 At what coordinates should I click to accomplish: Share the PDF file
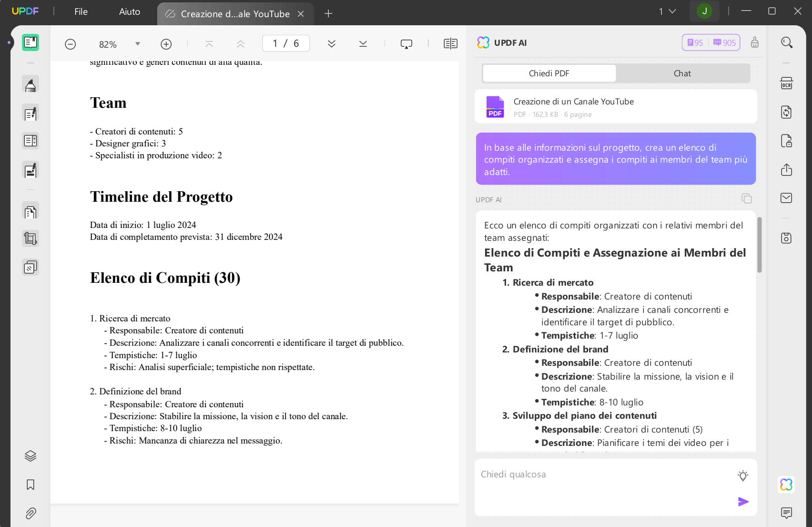point(787,169)
